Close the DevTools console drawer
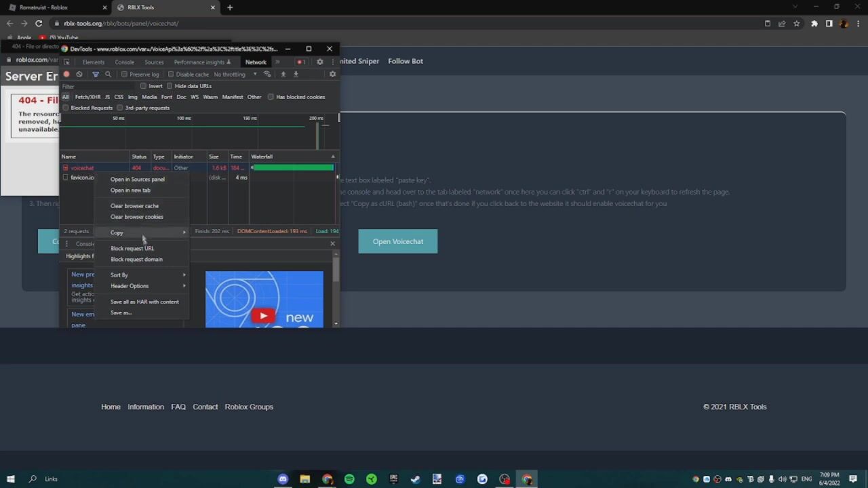Screen dimensions: 868x488 pyautogui.click(x=332, y=243)
